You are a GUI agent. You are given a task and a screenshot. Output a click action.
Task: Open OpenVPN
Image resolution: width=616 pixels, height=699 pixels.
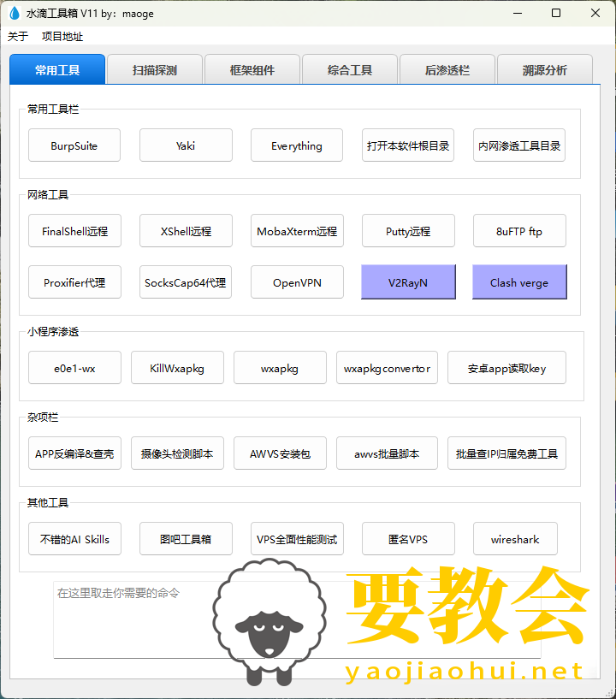point(297,282)
